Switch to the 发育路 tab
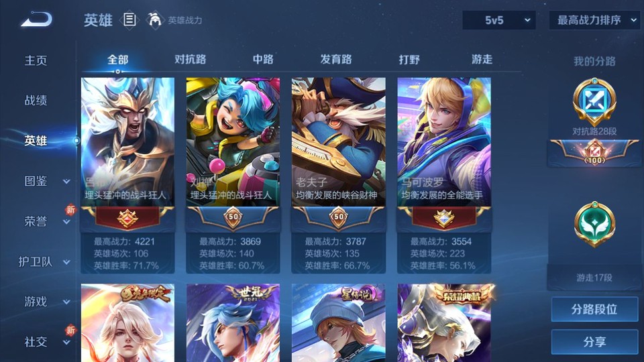The height and width of the screenshot is (362, 644). (x=336, y=60)
